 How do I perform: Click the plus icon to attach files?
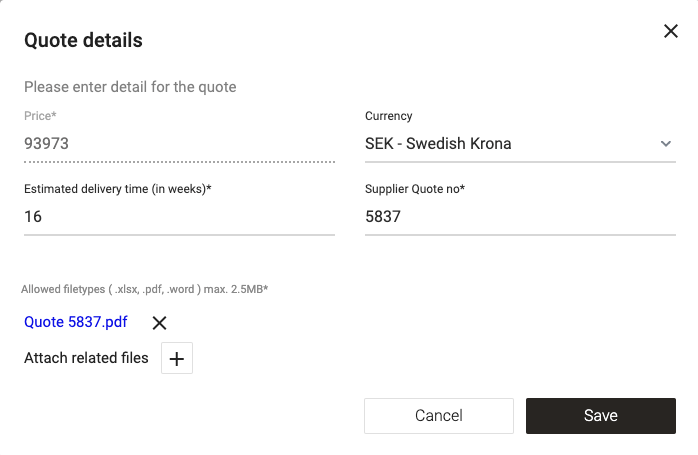tap(177, 359)
